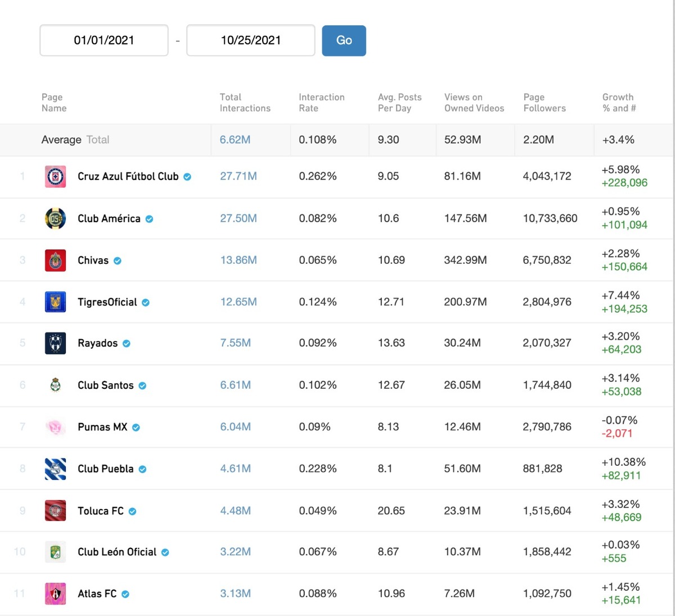
Task: Click the Club León Oficial logo
Action: point(55,552)
